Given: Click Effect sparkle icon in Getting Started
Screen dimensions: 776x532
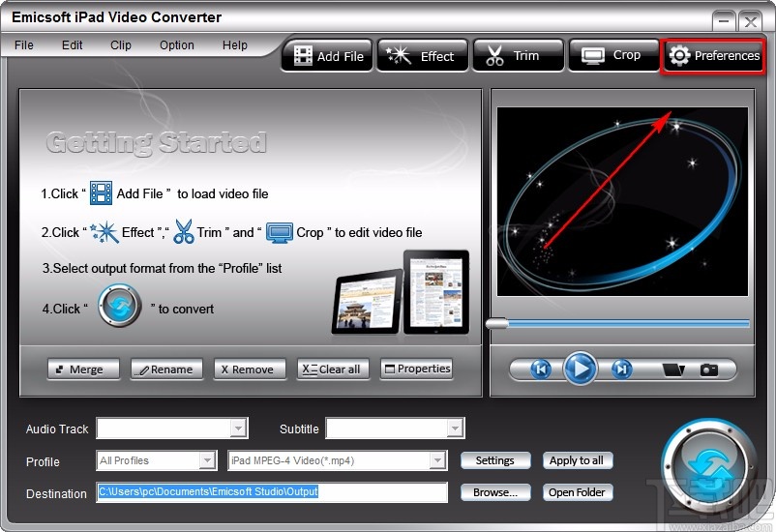Looking at the screenshot, I should 104,231.
